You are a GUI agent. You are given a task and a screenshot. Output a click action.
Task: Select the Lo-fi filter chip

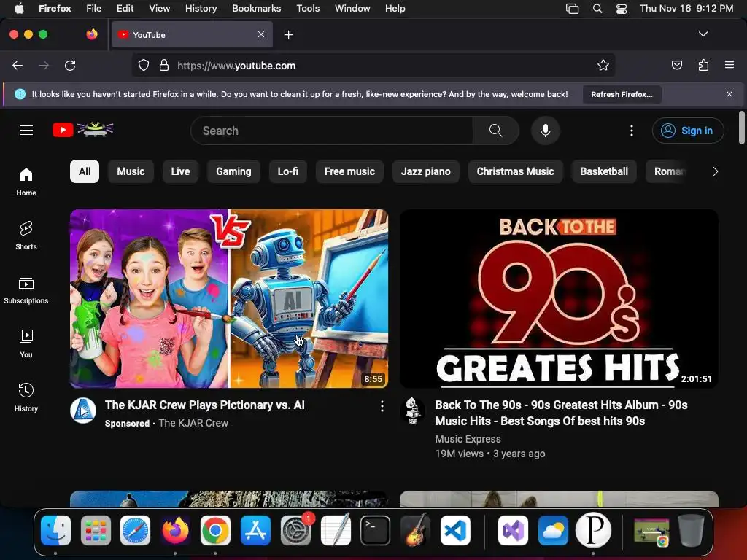287,171
